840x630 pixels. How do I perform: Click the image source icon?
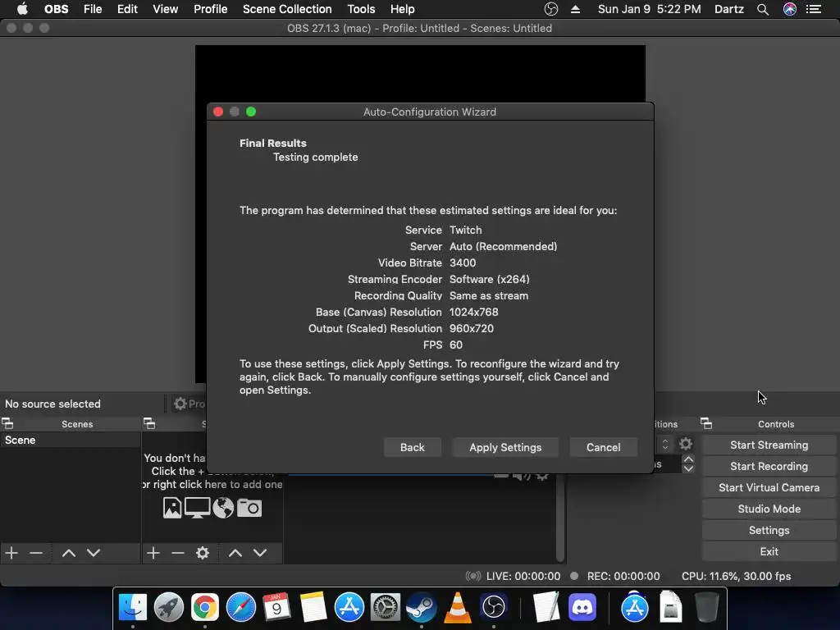(x=172, y=508)
